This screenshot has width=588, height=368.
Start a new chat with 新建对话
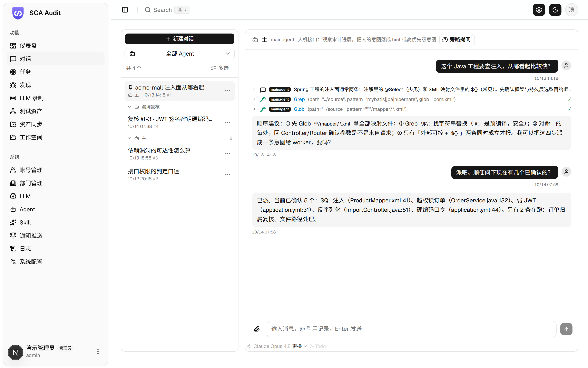179,39
